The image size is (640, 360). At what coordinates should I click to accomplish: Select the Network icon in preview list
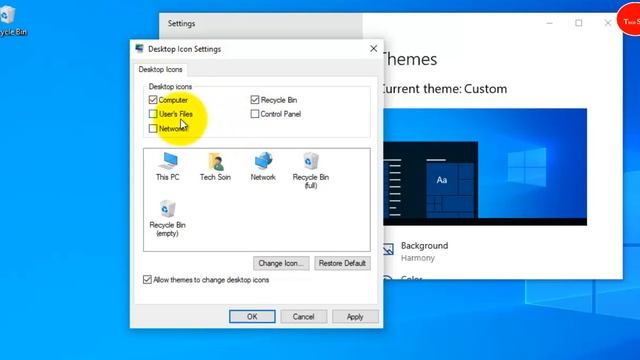(x=263, y=166)
